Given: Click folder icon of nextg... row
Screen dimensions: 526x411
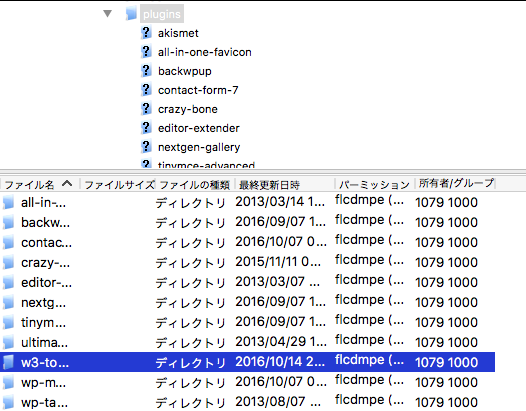Looking at the screenshot, I should tap(8, 302).
